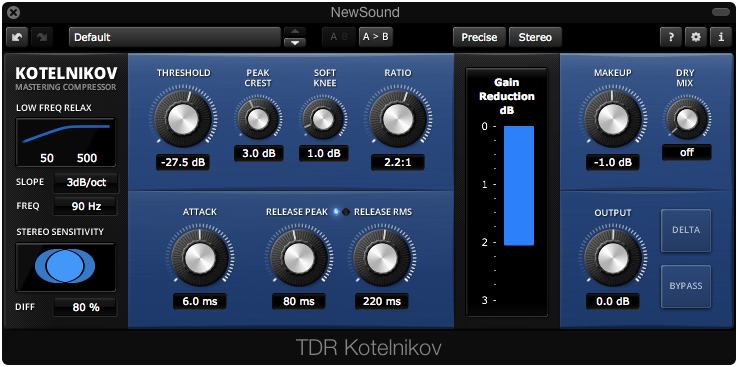Edit the 0.0 dB output value
The height and width of the screenshot is (367, 738).
click(612, 301)
